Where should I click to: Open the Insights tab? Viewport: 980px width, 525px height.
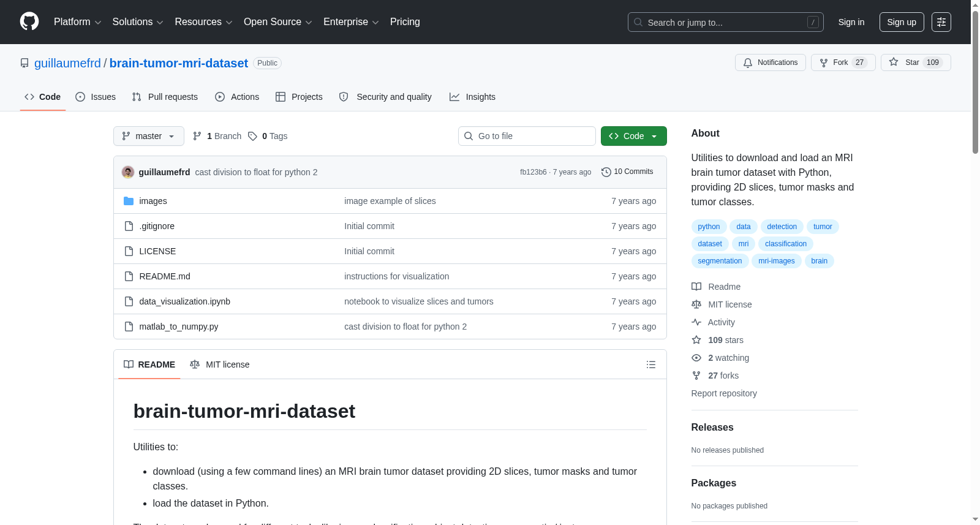[472, 97]
